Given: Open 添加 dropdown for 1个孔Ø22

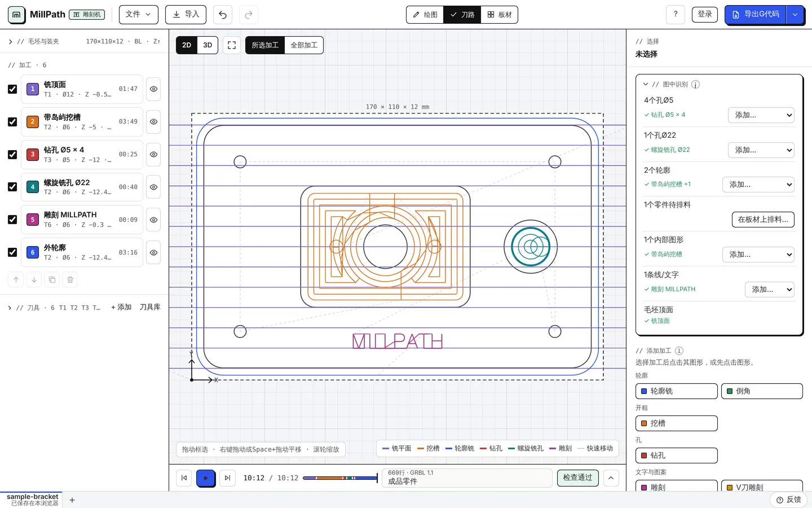Looking at the screenshot, I should [x=761, y=150].
